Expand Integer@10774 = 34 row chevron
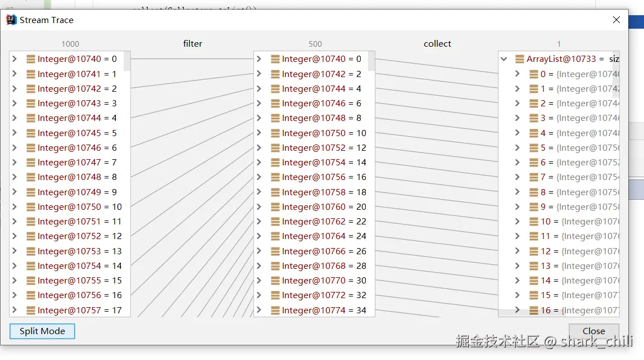The width and height of the screenshot is (644, 360). 258,310
